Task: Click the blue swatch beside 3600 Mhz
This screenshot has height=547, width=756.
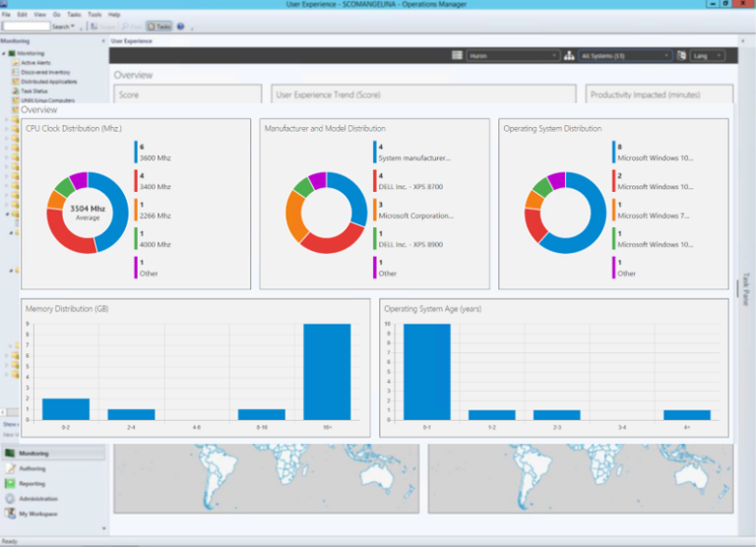Action: tap(136, 152)
